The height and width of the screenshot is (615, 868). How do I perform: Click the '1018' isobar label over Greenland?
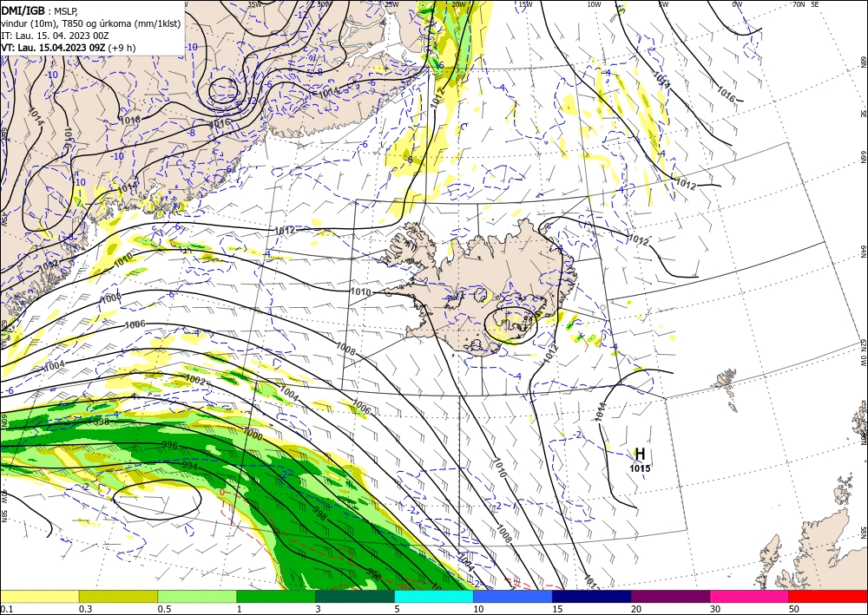click(130, 119)
